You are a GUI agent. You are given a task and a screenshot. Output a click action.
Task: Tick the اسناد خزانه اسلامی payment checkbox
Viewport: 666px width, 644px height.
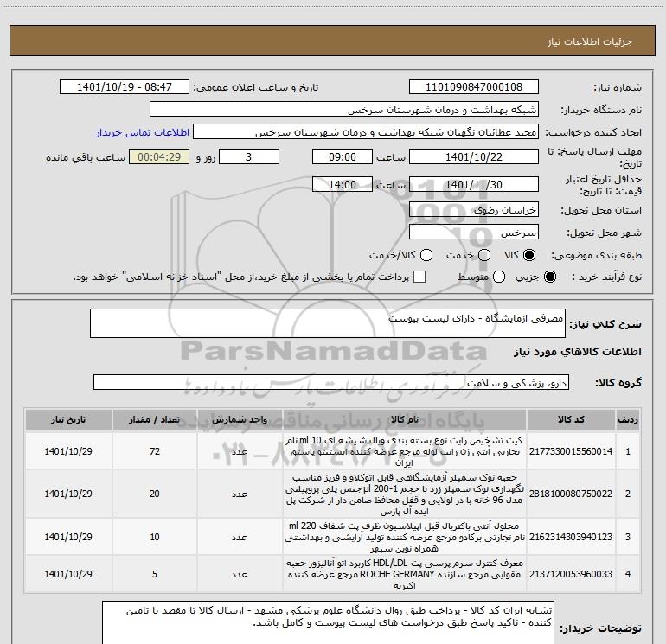pyautogui.click(x=419, y=277)
